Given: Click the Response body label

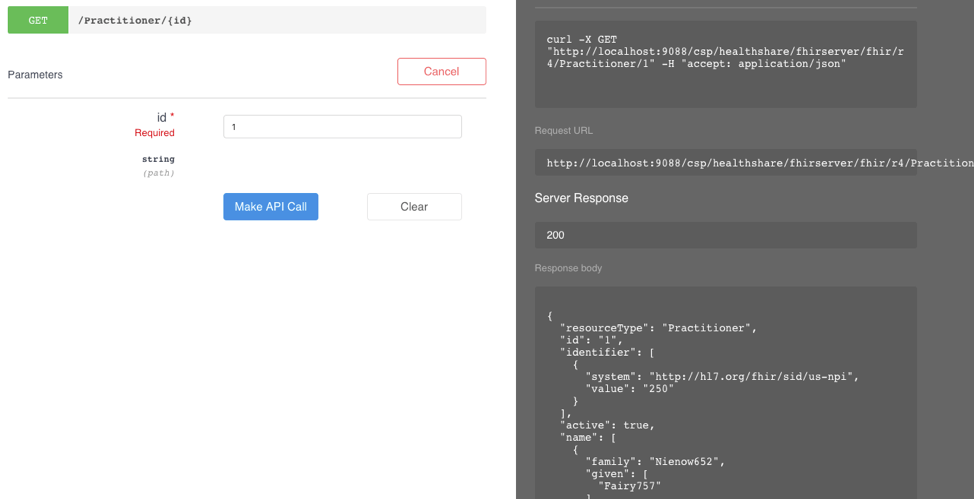Looking at the screenshot, I should [x=568, y=268].
